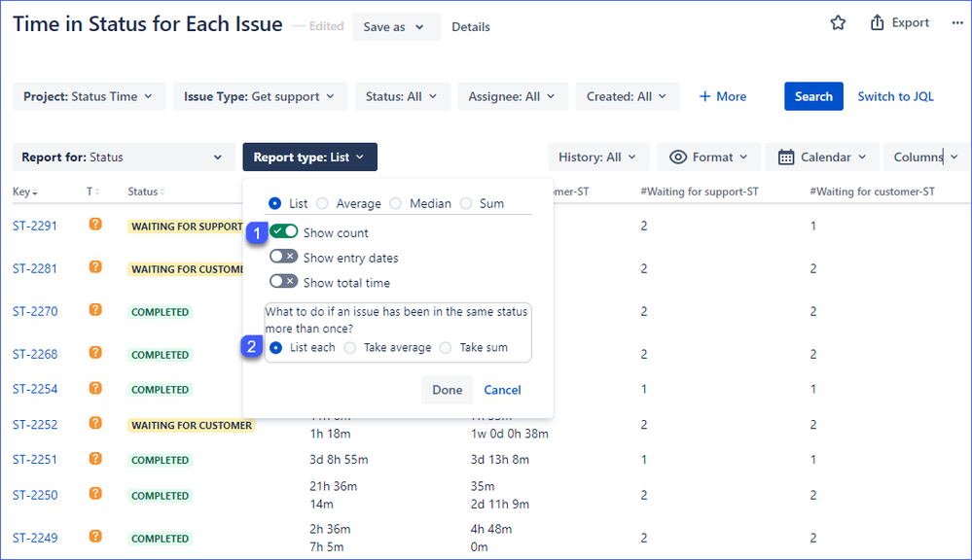The image size is (972, 560).
Task: Select the List report type radio
Action: [x=274, y=203]
